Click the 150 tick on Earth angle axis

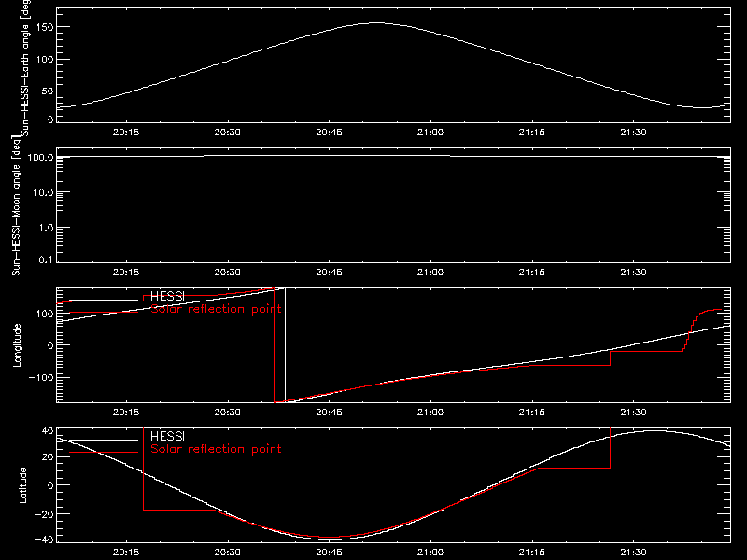tap(44, 27)
